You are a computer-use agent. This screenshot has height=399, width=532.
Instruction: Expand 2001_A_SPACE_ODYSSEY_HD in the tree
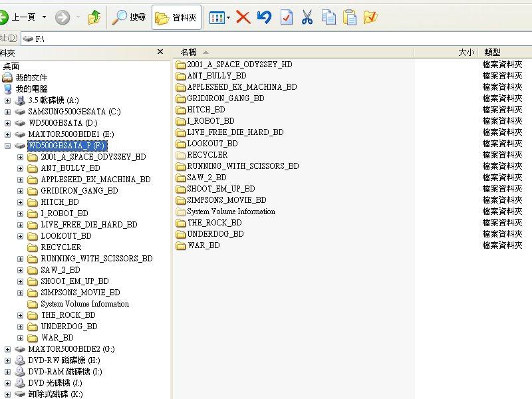click(21, 157)
